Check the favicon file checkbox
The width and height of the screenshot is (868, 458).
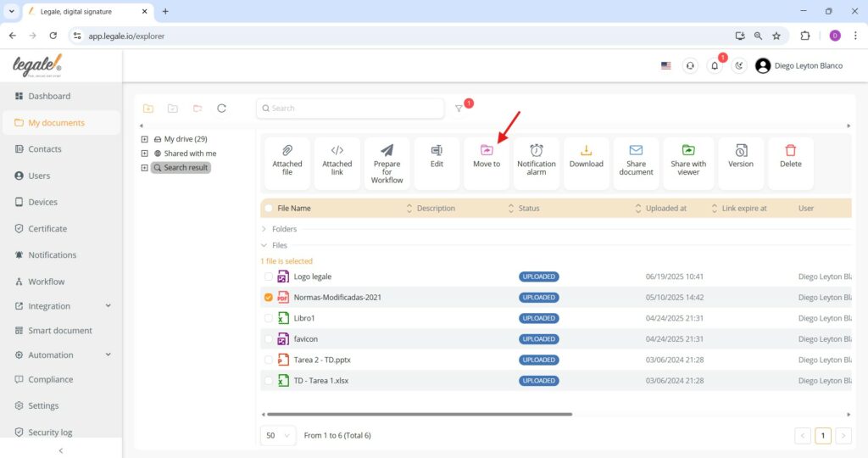pyautogui.click(x=269, y=339)
